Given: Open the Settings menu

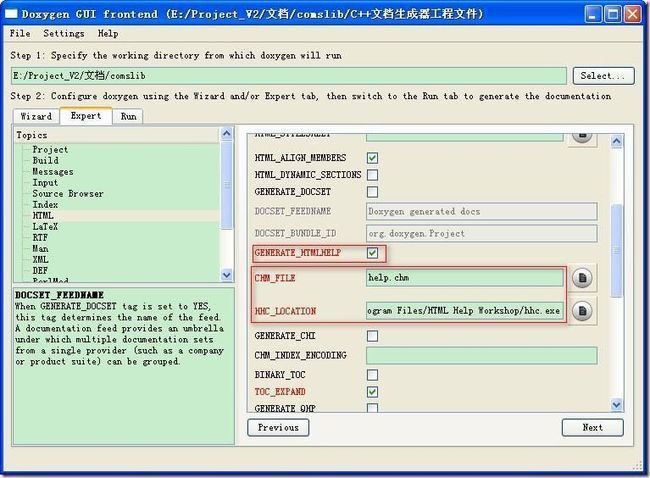Looking at the screenshot, I should [x=64, y=34].
